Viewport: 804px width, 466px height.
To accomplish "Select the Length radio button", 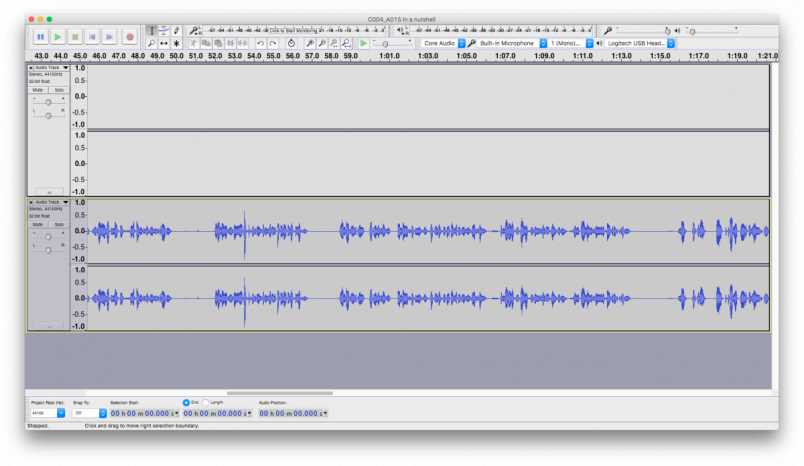I will click(x=206, y=402).
